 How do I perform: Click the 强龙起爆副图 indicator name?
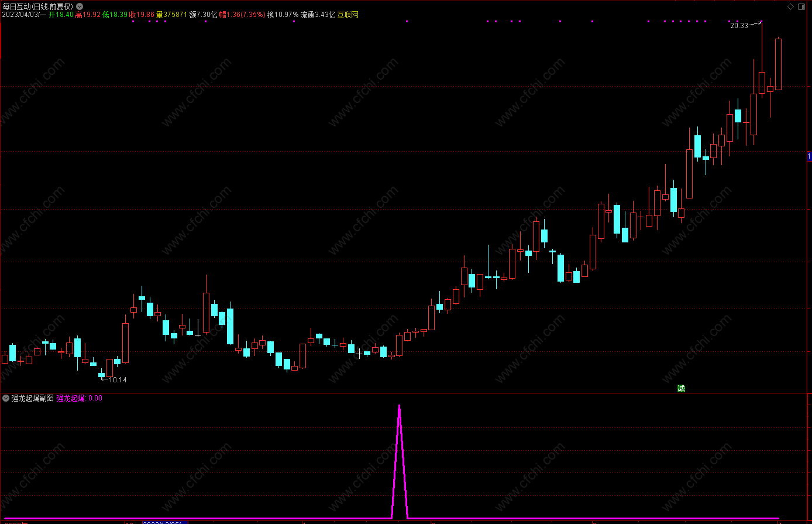point(32,398)
